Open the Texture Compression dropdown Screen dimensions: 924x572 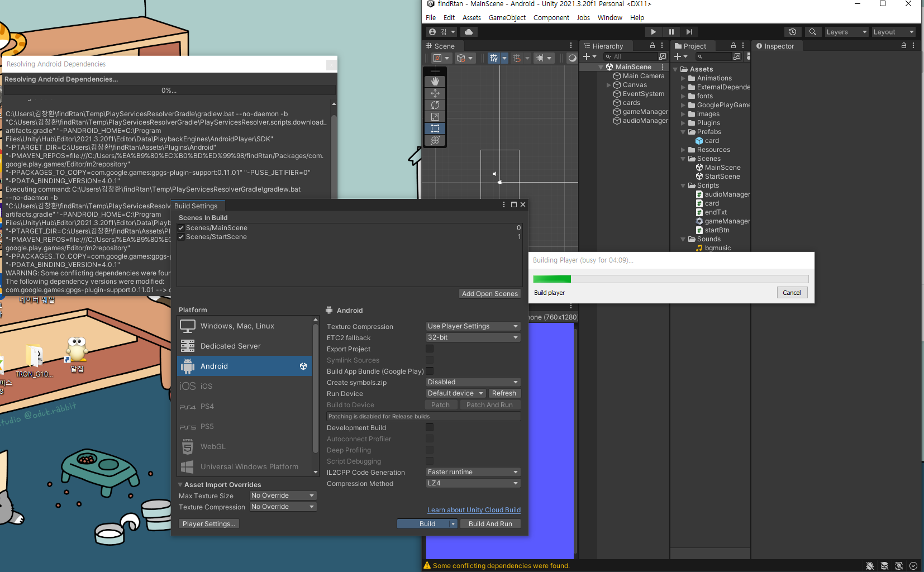pyautogui.click(x=473, y=326)
